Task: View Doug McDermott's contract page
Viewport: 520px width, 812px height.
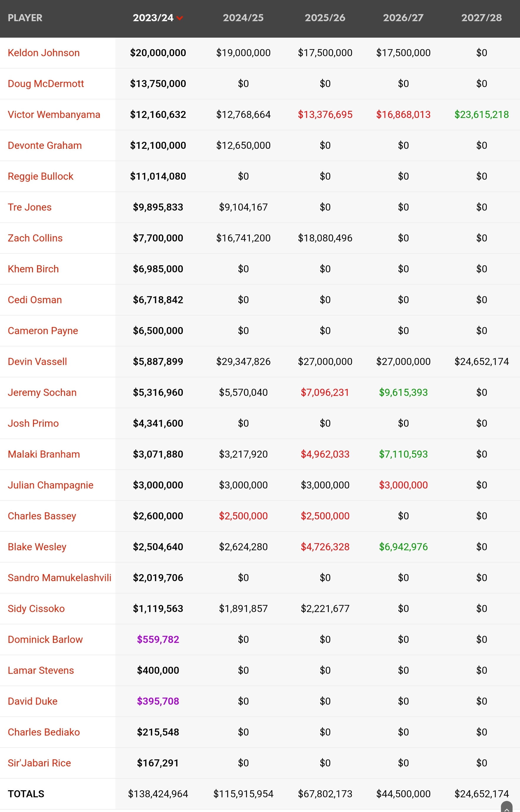Action: coord(46,84)
